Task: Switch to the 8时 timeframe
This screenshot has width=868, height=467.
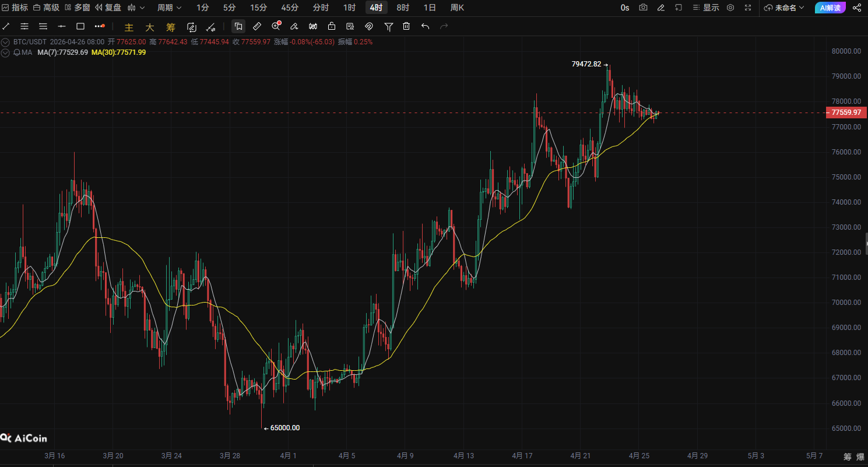Action: pyautogui.click(x=403, y=8)
